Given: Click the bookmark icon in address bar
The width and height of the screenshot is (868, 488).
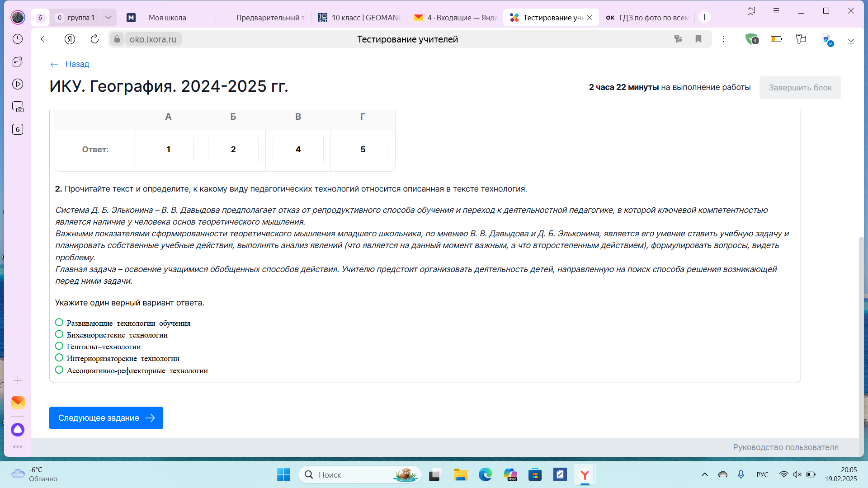Looking at the screenshot, I should [x=698, y=39].
